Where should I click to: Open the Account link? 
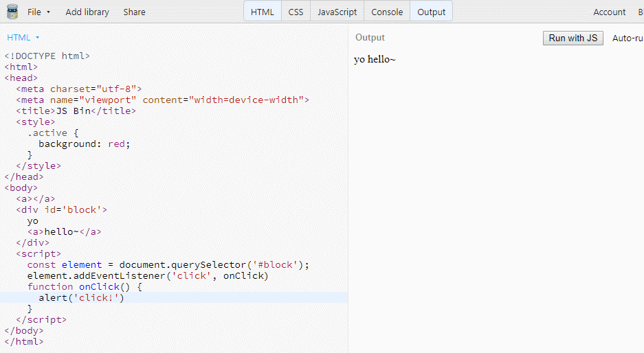(x=609, y=12)
